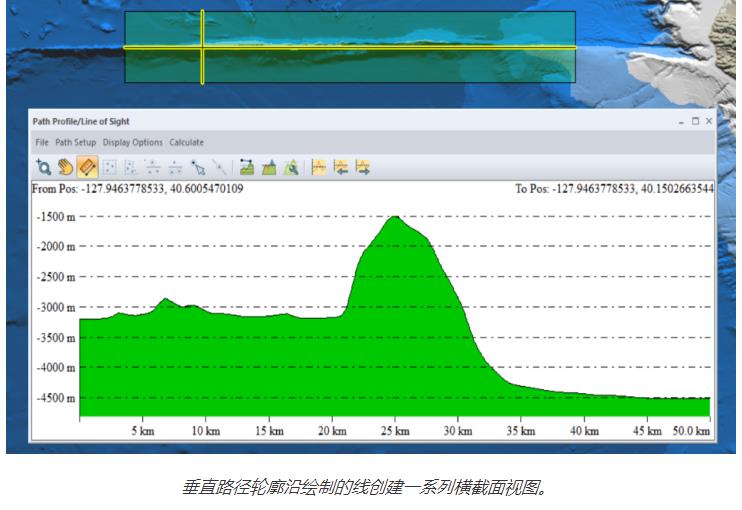Toggle the highlighted Measure ruler tool
This screenshot has height=510, width=742.
(x=88, y=167)
